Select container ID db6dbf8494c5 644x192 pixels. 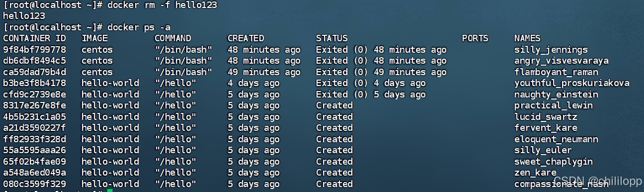(x=34, y=61)
